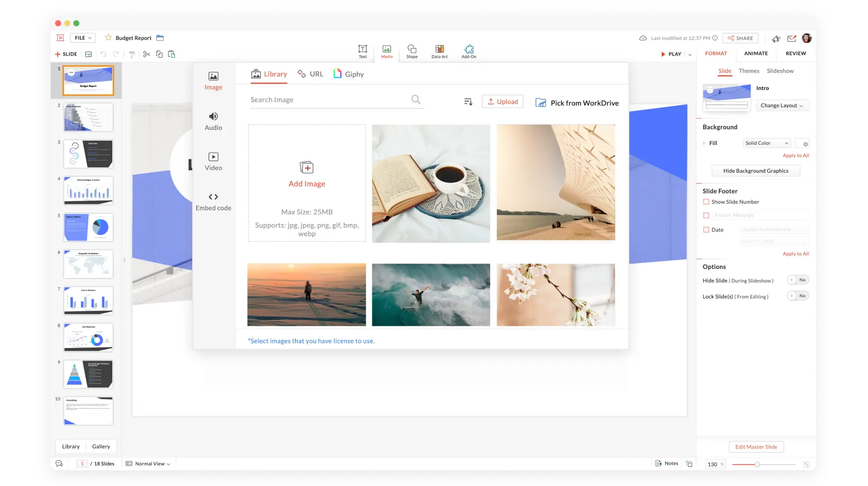Image resolution: width=868 pixels, height=486 pixels.
Task: Open the REVIEW panel tab
Action: coord(796,54)
